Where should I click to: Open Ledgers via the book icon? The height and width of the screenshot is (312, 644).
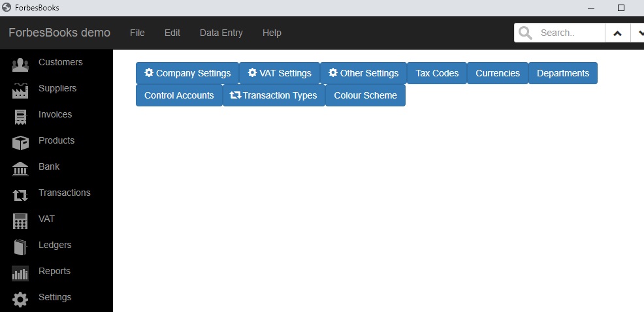[20, 247]
